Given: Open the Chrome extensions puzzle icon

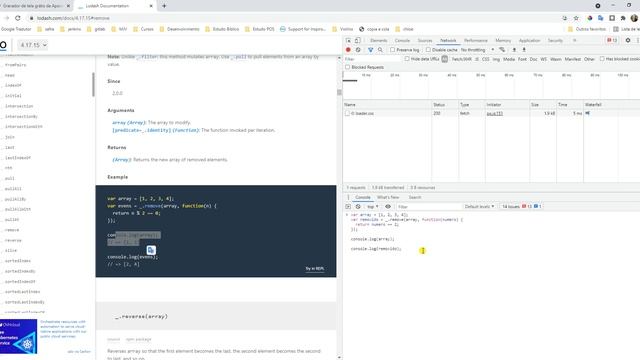Looking at the screenshot, I should click(623, 18).
